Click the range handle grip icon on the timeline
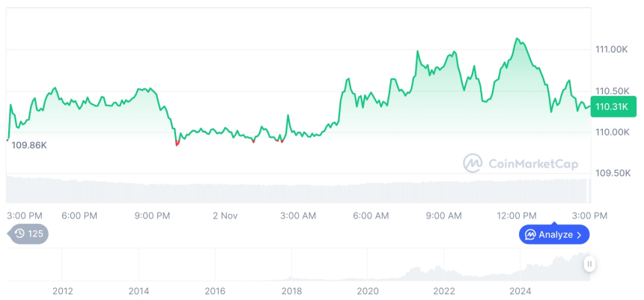This screenshot has width=644, height=300. tap(590, 264)
